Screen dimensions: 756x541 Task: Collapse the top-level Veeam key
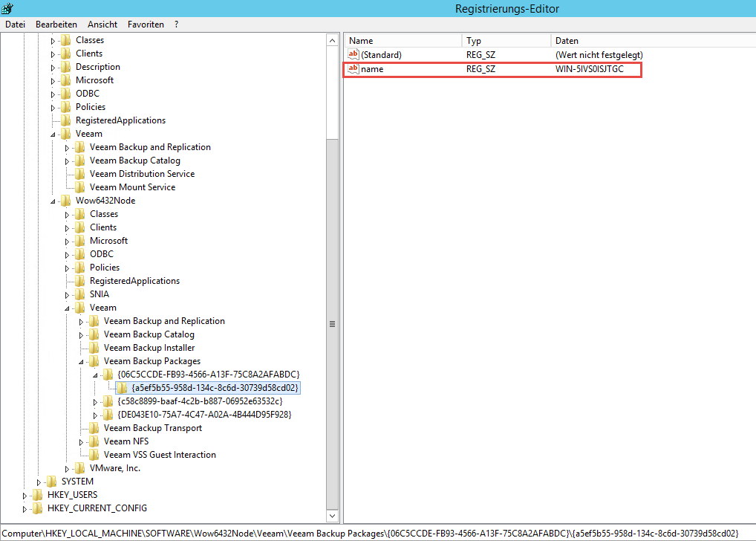[53, 135]
